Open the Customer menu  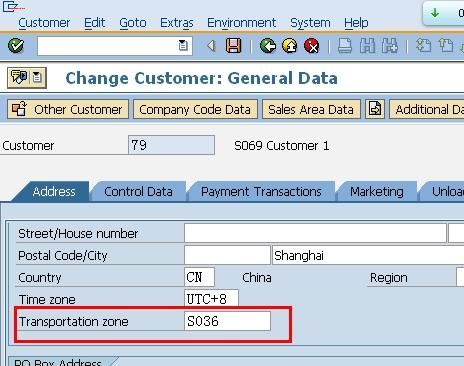[44, 23]
